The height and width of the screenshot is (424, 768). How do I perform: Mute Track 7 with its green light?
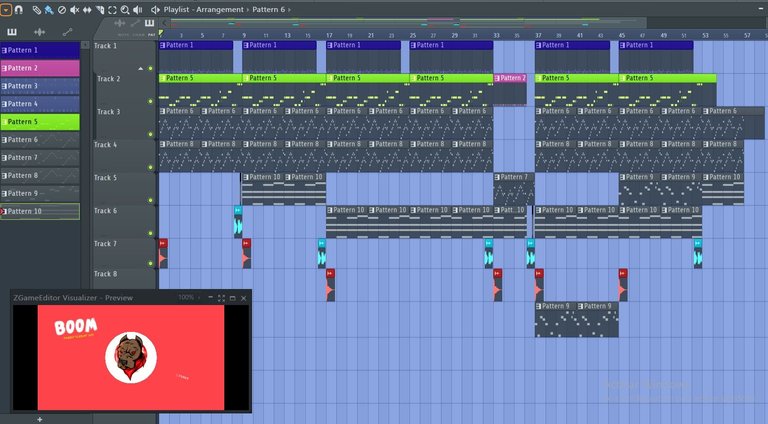tap(150, 263)
